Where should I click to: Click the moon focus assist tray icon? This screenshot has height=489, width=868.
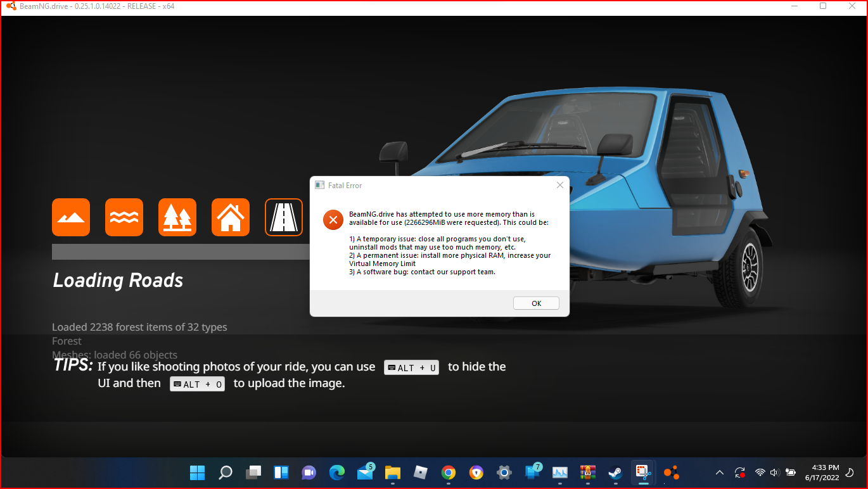pos(850,473)
